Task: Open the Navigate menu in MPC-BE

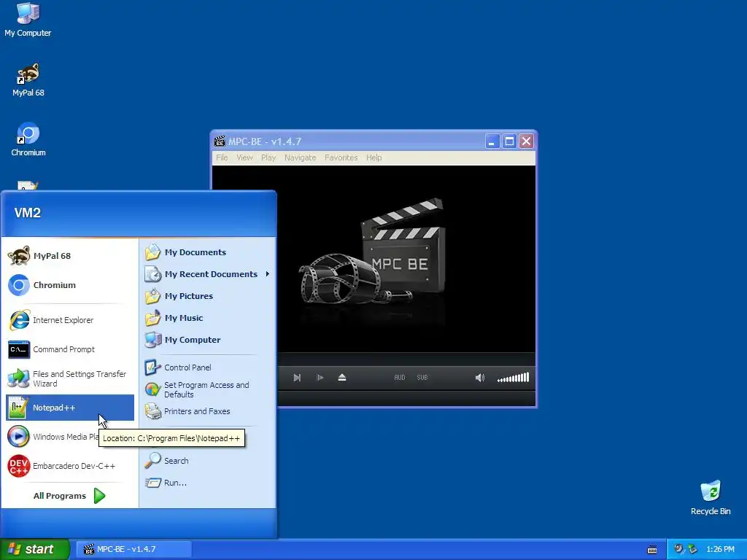Action: point(300,157)
